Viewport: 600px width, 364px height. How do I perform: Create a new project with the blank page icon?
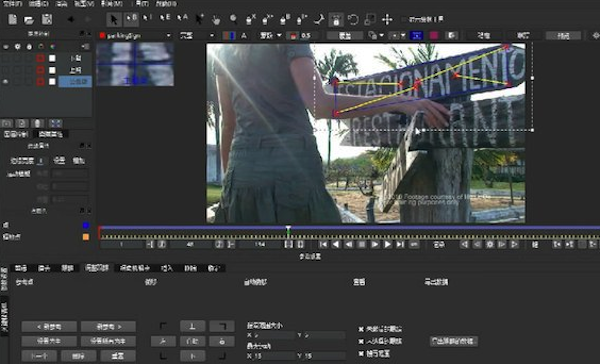point(13,19)
